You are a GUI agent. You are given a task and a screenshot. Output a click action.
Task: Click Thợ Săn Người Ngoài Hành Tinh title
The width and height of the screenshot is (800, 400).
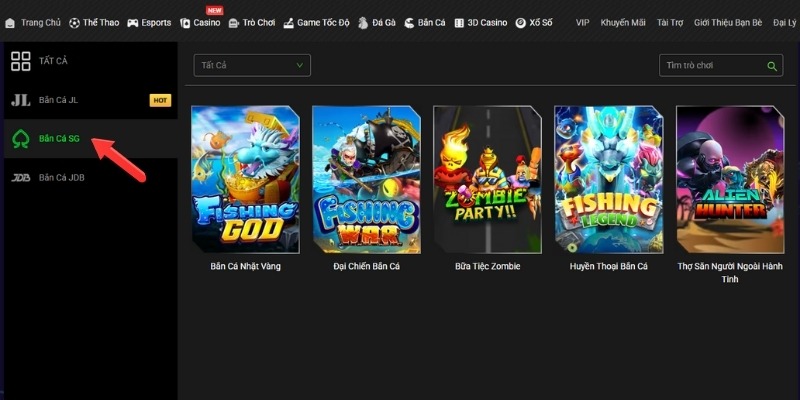tap(730, 273)
